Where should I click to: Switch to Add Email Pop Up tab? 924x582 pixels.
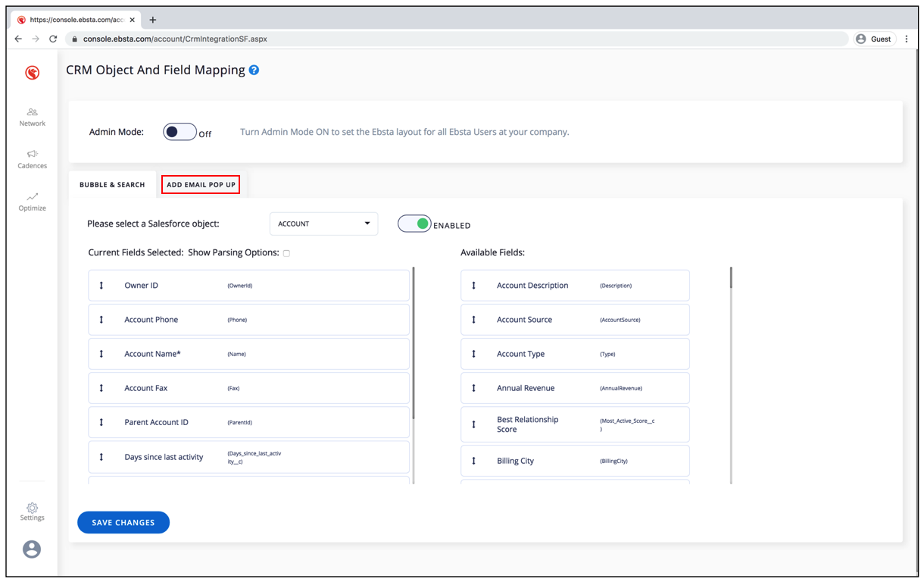click(x=201, y=184)
